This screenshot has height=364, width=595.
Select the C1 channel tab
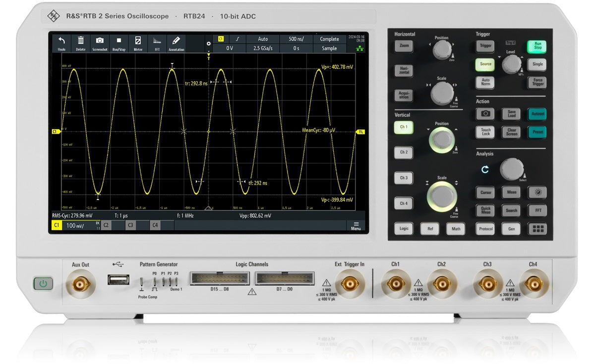(x=57, y=225)
